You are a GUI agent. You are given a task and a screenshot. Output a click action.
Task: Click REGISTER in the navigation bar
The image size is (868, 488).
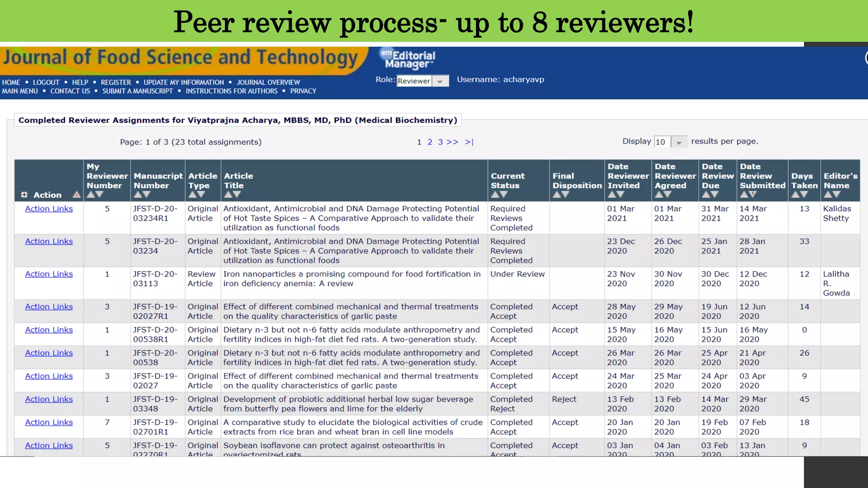coord(116,82)
